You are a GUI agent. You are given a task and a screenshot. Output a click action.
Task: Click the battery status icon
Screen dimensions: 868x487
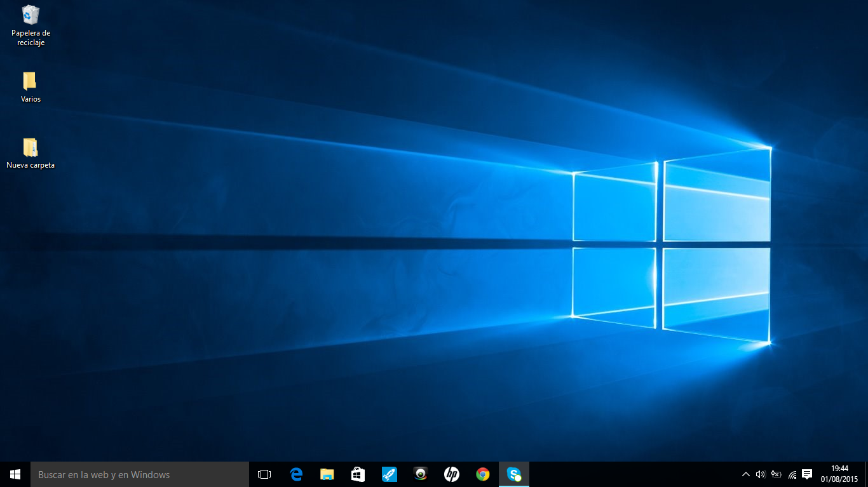(x=776, y=474)
